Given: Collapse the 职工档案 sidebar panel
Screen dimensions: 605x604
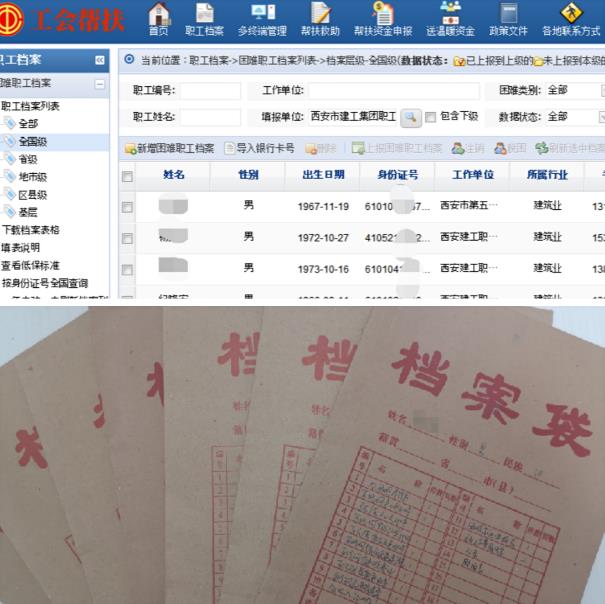Looking at the screenshot, I should (x=100, y=60).
